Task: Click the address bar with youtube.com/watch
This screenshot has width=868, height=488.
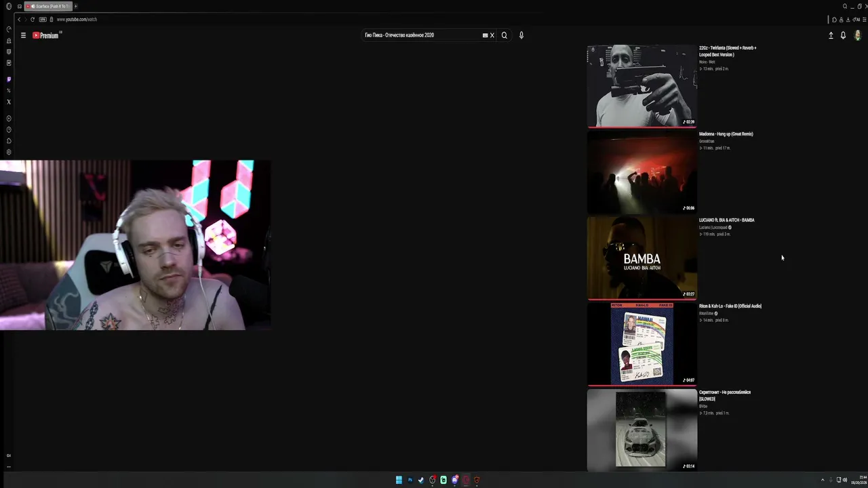Action: pyautogui.click(x=77, y=20)
